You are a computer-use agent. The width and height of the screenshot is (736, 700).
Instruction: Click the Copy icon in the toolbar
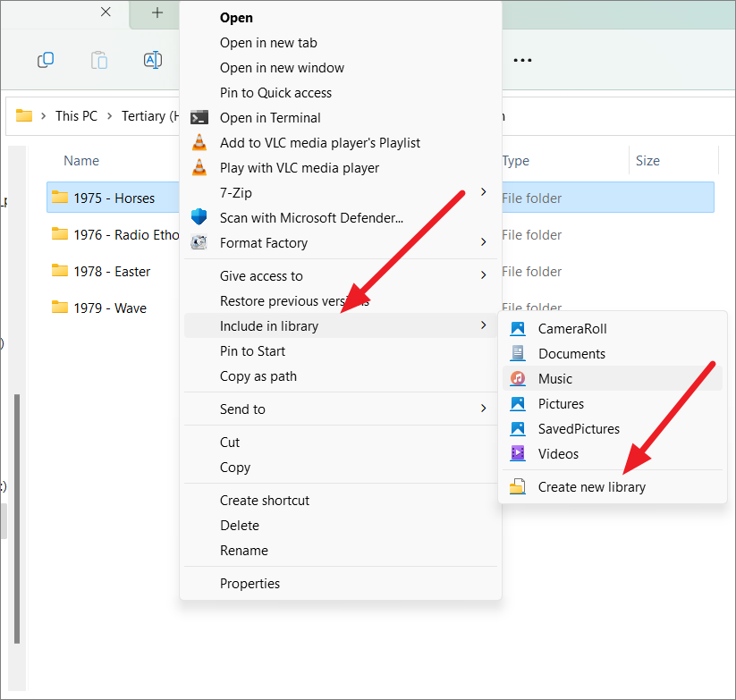click(x=46, y=60)
